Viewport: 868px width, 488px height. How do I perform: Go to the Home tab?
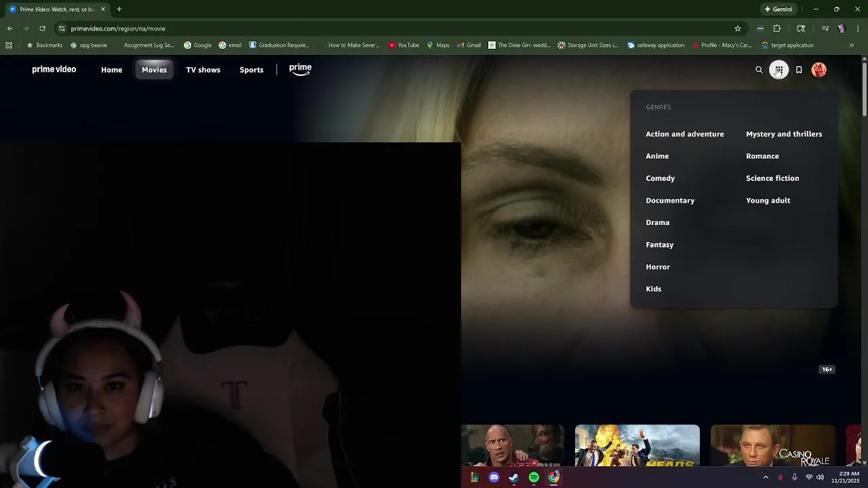pos(112,70)
